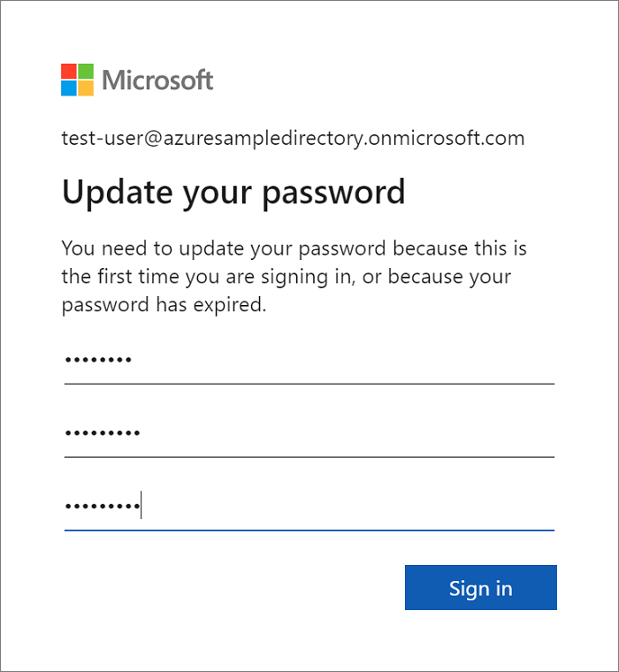Click the yellow square of Microsoft logo

[x=86, y=88]
